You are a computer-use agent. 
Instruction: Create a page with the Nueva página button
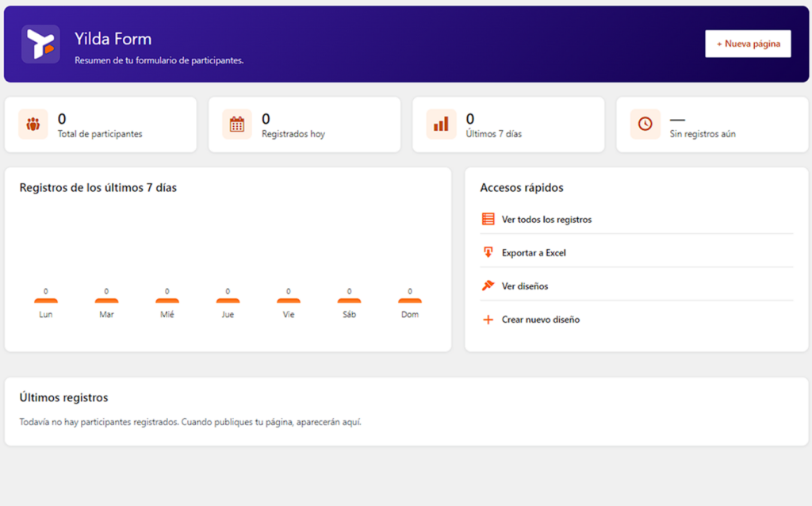pyautogui.click(x=748, y=44)
